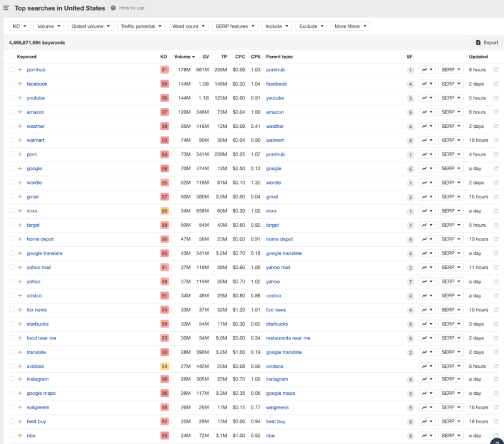Open the SERP features filter dropdown
The image size is (504, 444).
pos(234,26)
